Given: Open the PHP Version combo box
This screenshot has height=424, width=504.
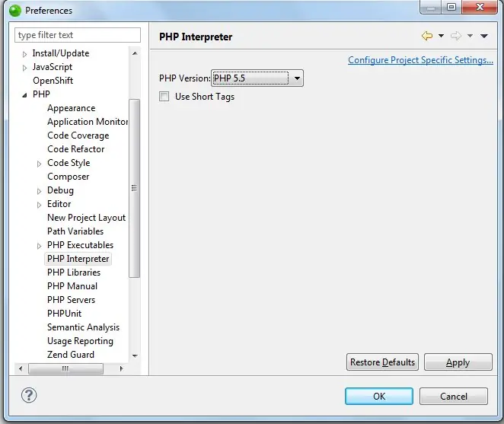Looking at the screenshot, I should tap(257, 78).
